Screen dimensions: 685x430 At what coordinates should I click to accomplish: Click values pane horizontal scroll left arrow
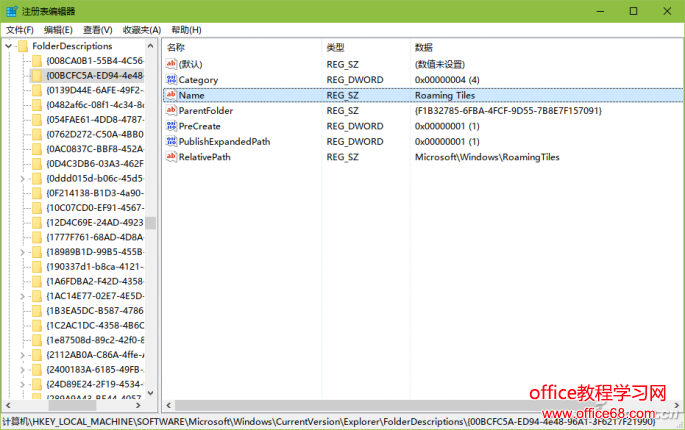click(x=169, y=406)
